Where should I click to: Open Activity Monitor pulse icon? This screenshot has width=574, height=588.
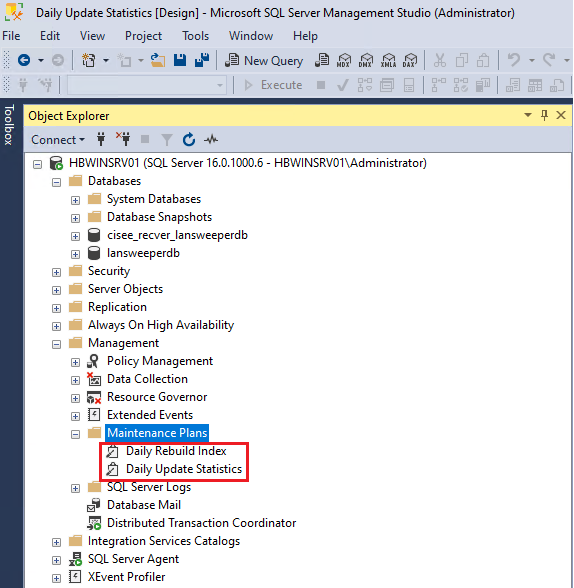(211, 140)
